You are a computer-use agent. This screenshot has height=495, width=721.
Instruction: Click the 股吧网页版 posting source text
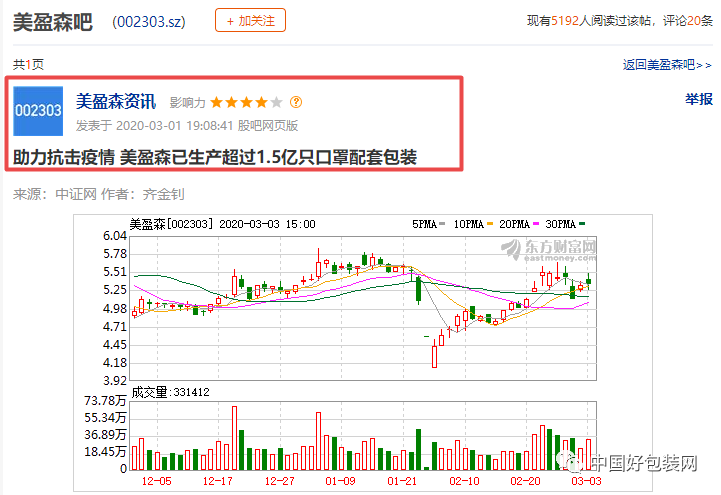[268, 125]
